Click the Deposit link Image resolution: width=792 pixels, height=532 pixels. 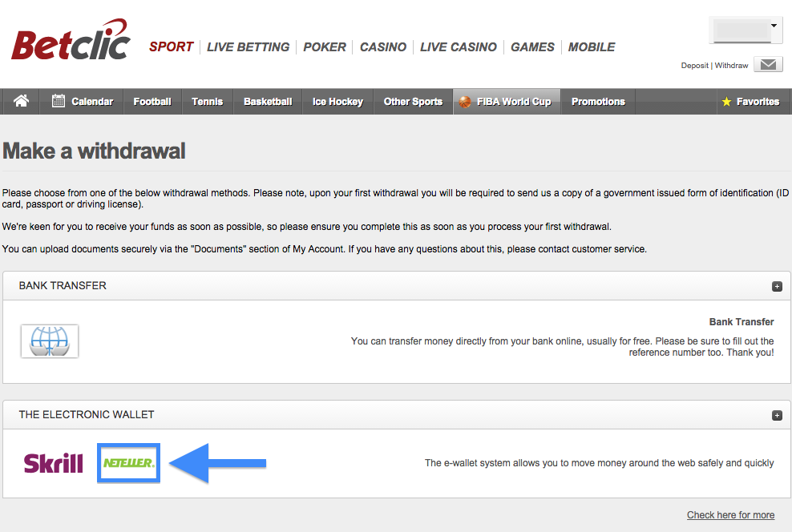(694, 66)
